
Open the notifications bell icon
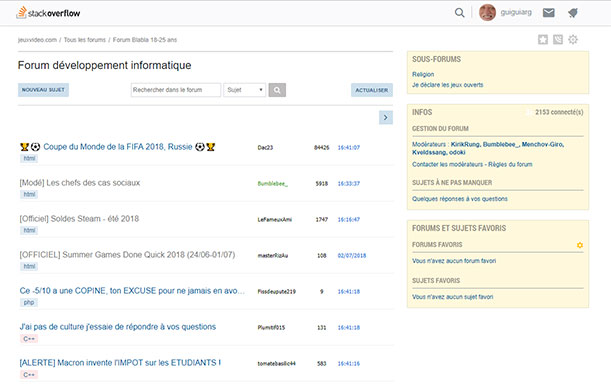(573, 13)
